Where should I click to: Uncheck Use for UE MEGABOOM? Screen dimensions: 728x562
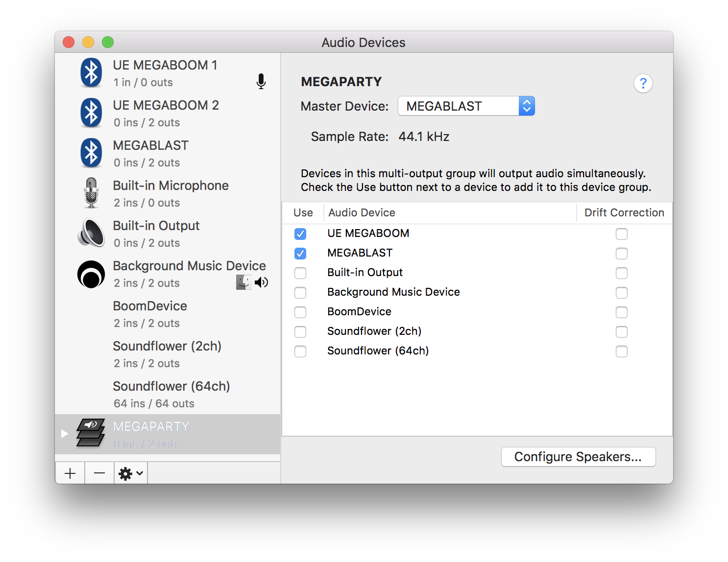(x=300, y=234)
